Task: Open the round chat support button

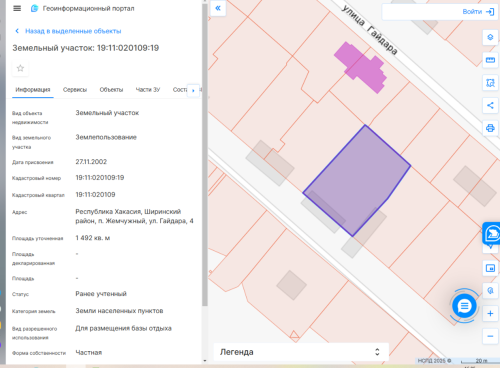Action: pyautogui.click(x=464, y=306)
